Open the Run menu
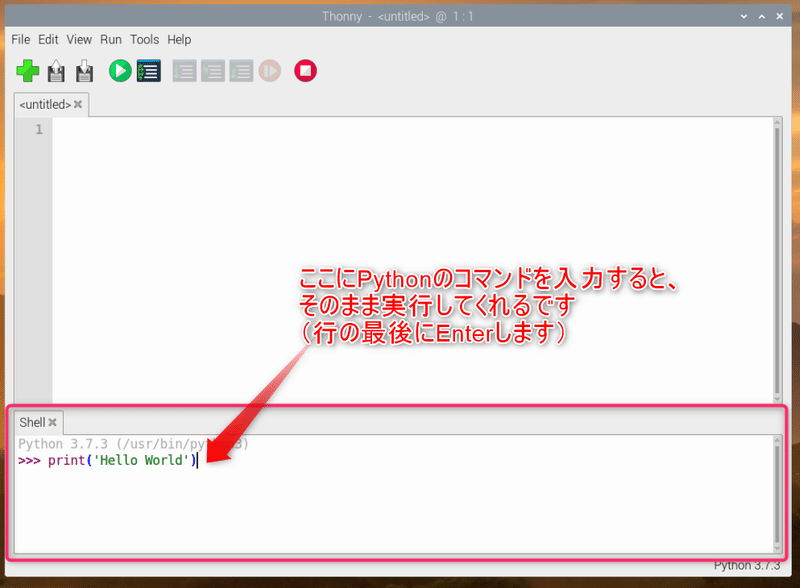Screen dimensions: 800x588 [x=111, y=39]
